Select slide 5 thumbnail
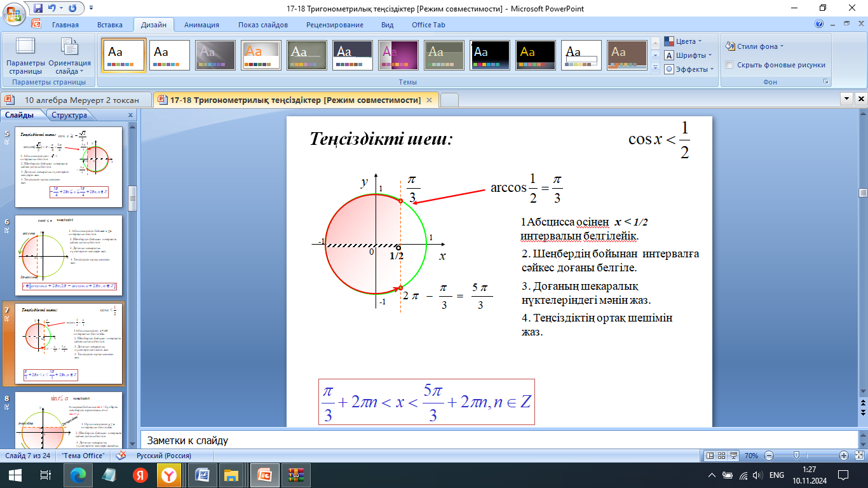Viewport: 868px width, 488px height. click(69, 166)
